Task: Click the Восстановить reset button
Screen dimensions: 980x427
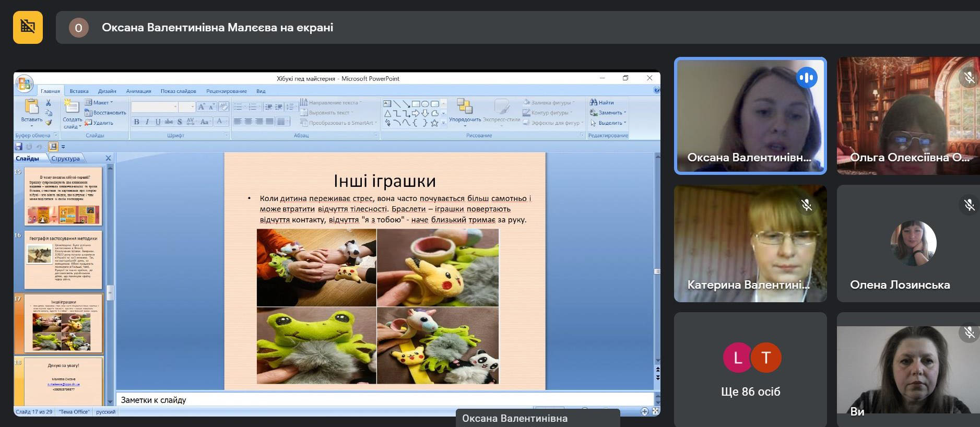Action: tap(105, 112)
